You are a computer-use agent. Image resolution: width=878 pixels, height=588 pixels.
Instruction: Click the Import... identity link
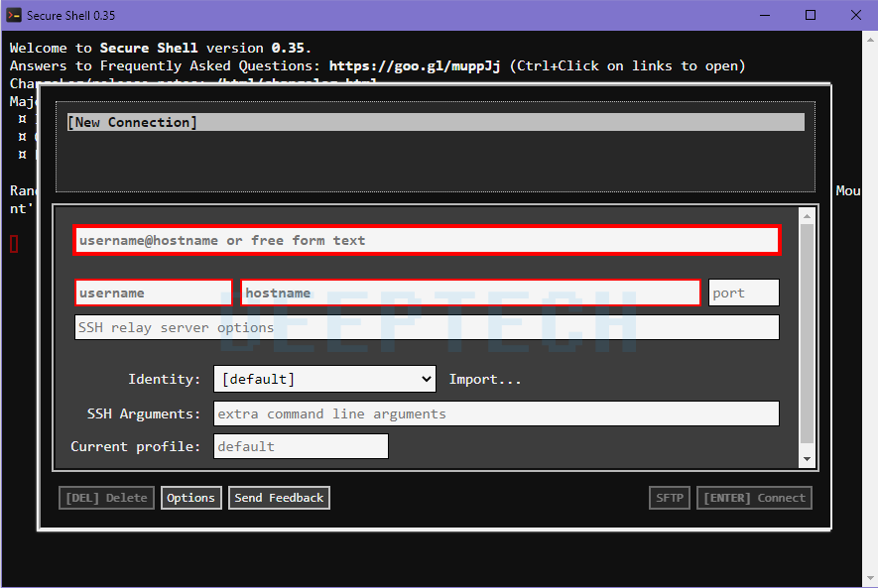click(485, 380)
